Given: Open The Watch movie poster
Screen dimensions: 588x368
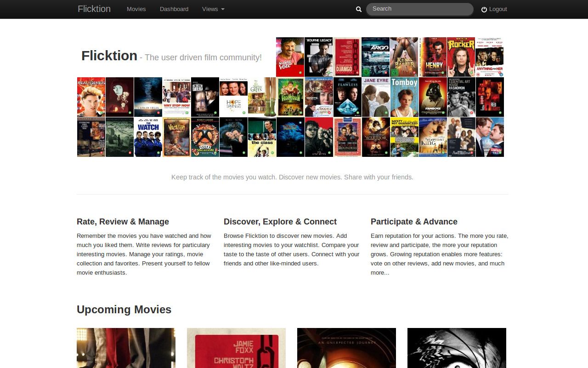Looking at the screenshot, I should point(148,137).
